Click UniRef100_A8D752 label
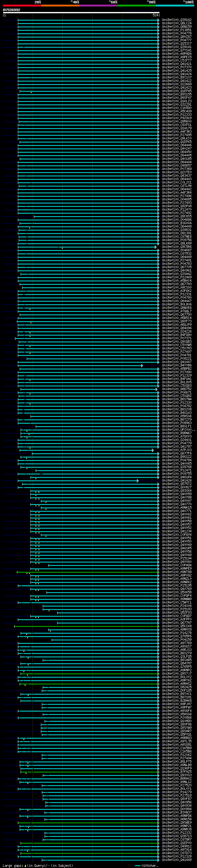 click(177, 389)
